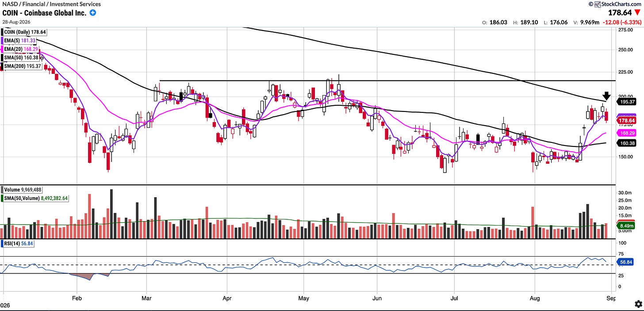The width and height of the screenshot is (644, 311).
Task: Click the blue 56.84 RSI axis tag
Action: click(x=626, y=263)
